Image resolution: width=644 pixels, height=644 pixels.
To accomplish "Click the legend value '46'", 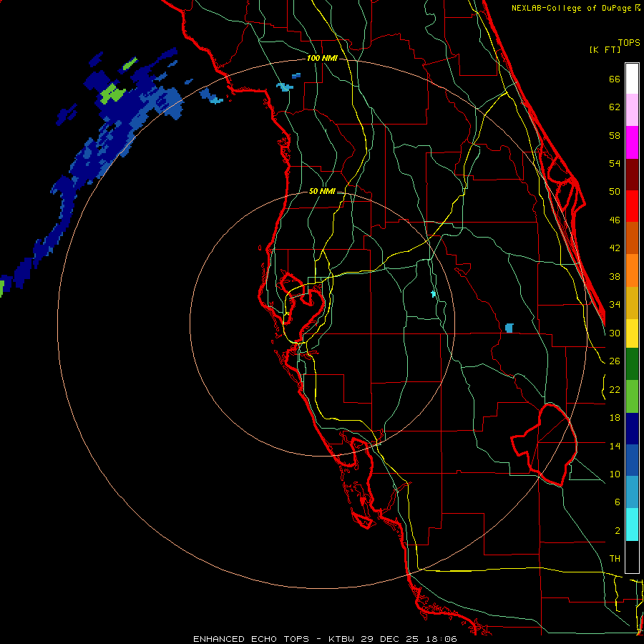I will (615, 220).
